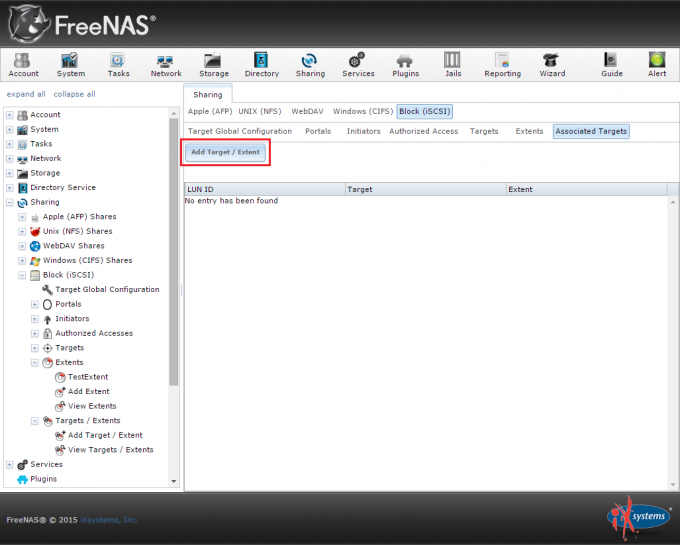The image size is (680, 545).
Task: Open Account from the top toolbar
Action: point(23,65)
